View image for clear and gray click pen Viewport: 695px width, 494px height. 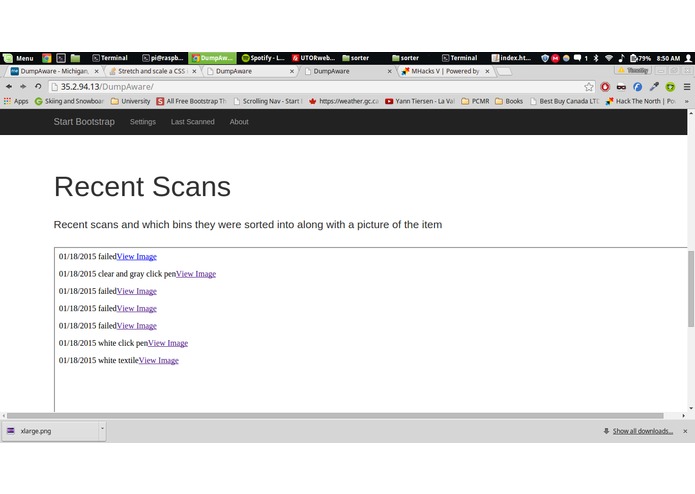tap(196, 274)
